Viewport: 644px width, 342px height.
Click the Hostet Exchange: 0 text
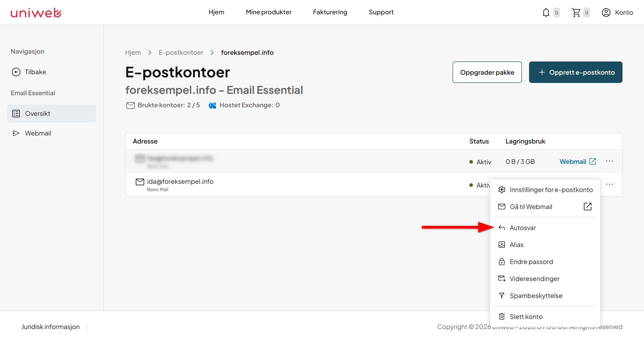(250, 105)
